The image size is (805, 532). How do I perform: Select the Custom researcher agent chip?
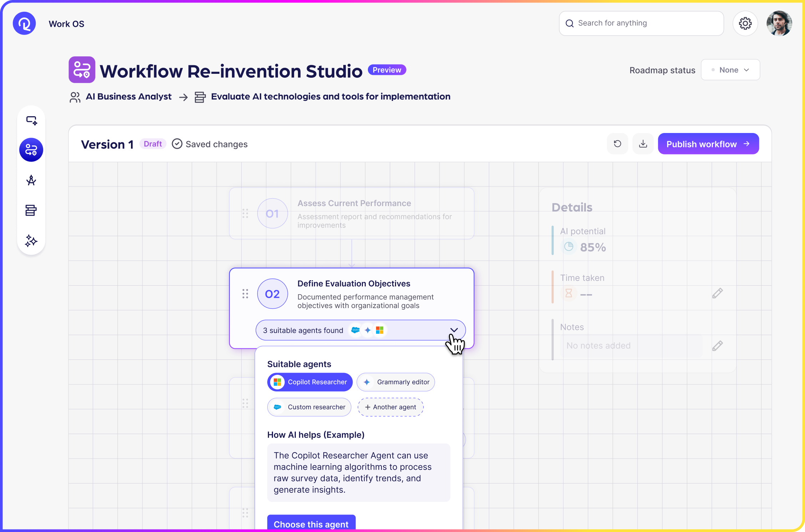309,407
